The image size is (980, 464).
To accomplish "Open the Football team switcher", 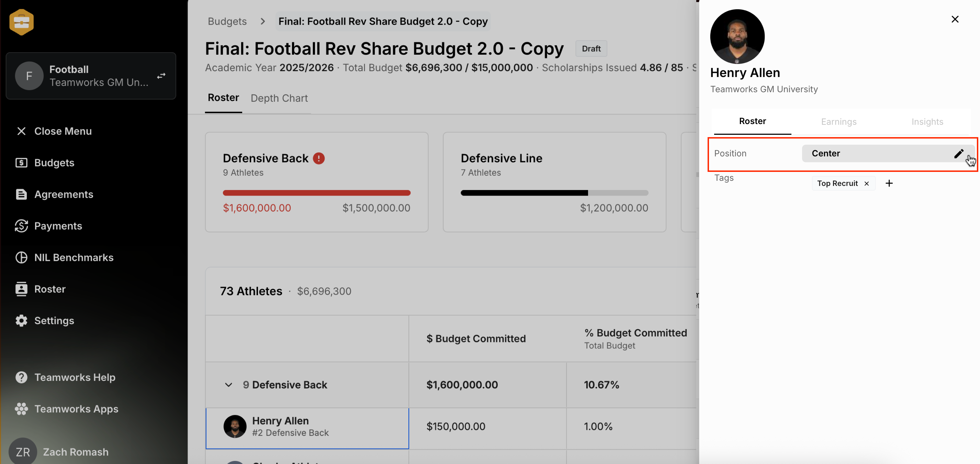I will [x=91, y=76].
